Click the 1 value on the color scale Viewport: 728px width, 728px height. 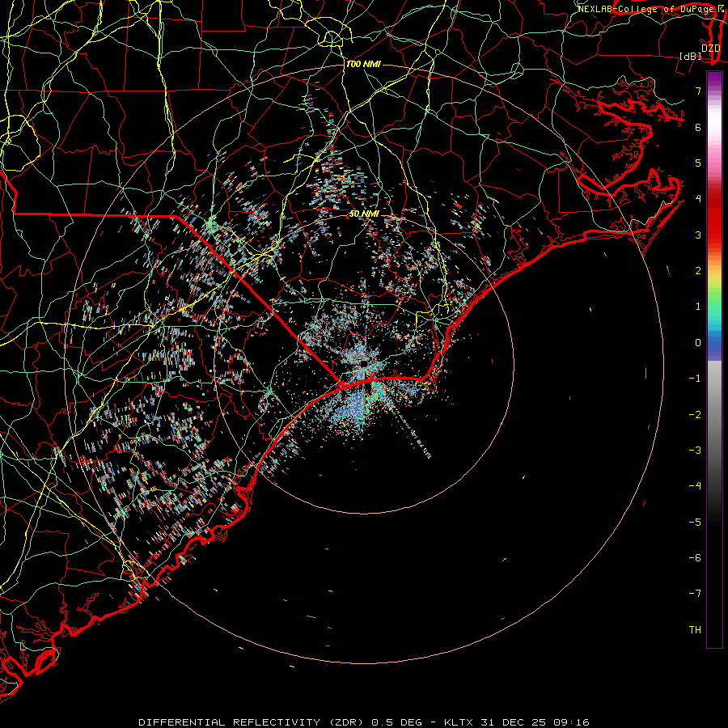click(698, 307)
